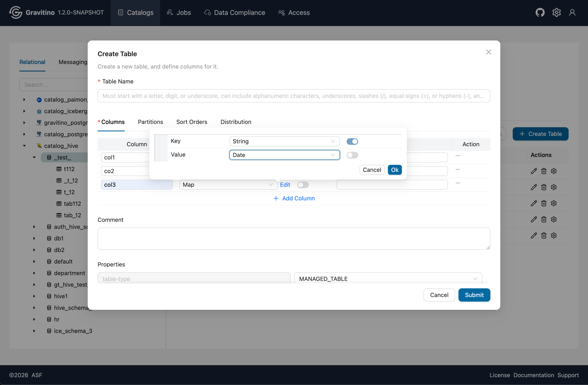Open the GitHub icon link
Image resolution: width=588 pixels, height=385 pixels.
tap(540, 12)
